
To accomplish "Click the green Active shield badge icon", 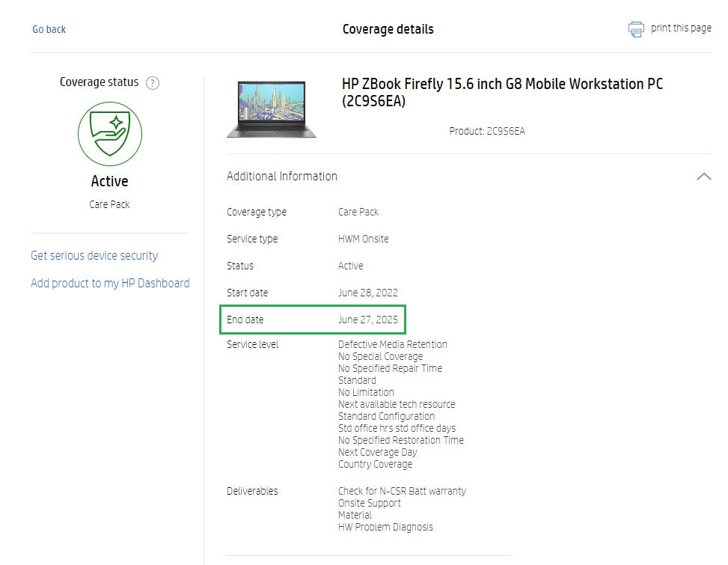I will [109, 135].
